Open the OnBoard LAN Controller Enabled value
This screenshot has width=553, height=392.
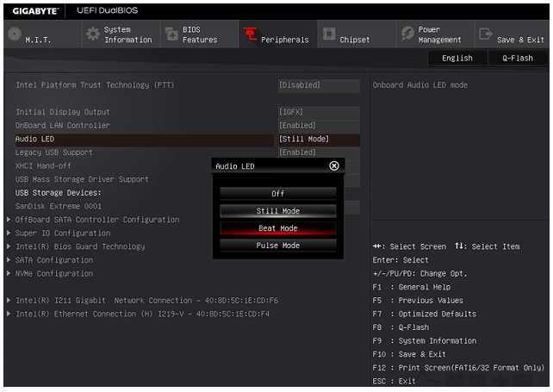click(x=318, y=126)
